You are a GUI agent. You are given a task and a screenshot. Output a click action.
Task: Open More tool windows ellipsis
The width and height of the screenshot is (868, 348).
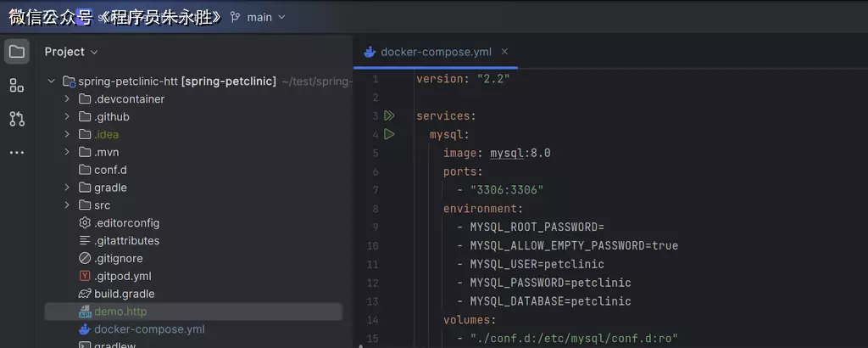click(x=17, y=153)
